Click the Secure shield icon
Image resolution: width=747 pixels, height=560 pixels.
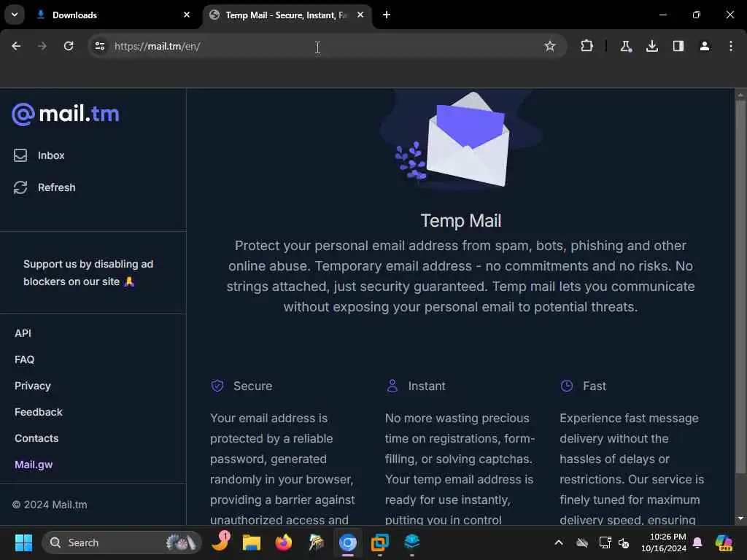[217, 386]
